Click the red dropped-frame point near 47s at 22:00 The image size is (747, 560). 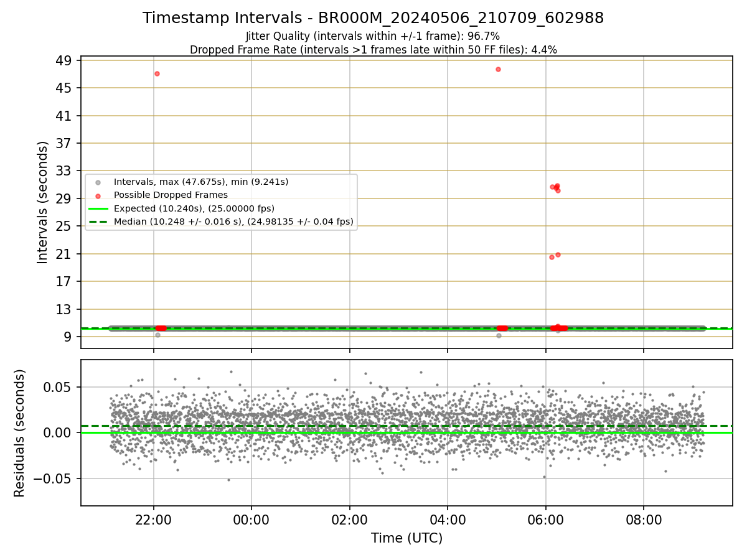(157, 73)
